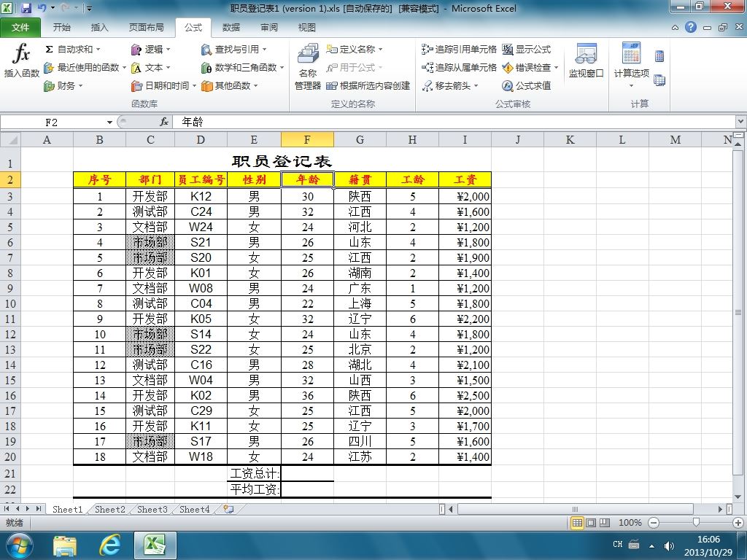Click the formula bar fx insert function icon

click(164, 122)
